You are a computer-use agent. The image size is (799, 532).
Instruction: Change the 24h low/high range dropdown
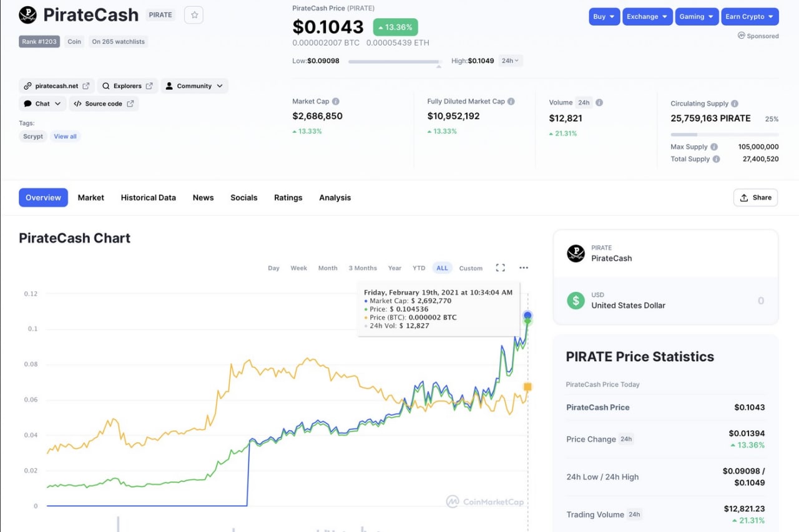(511, 60)
